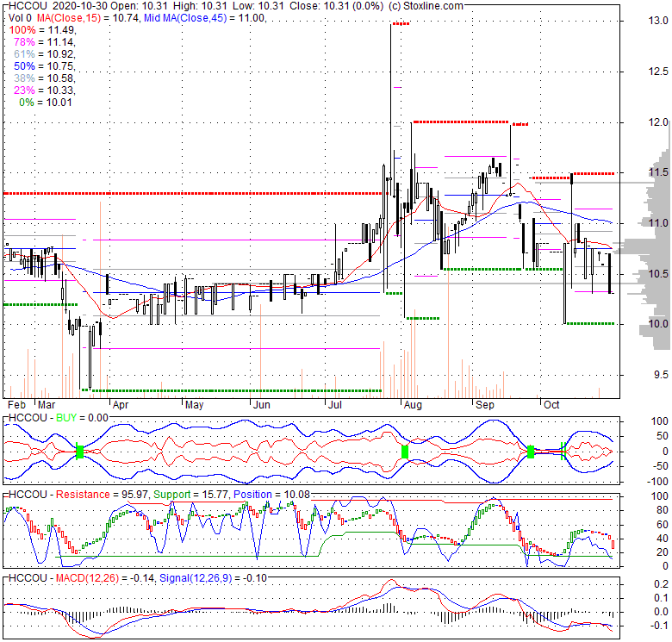
Task: Click the 12.5 price axis label
Action: 658,72
